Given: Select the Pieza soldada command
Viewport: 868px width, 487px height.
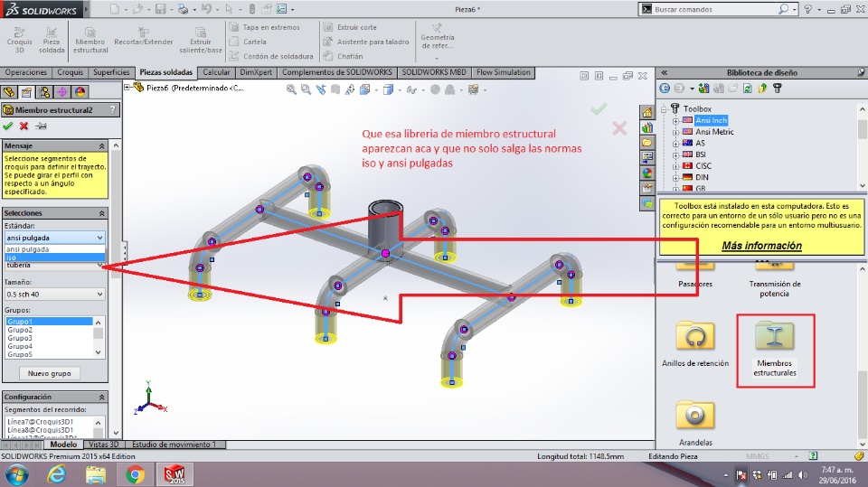Looking at the screenshot, I should click(52, 39).
